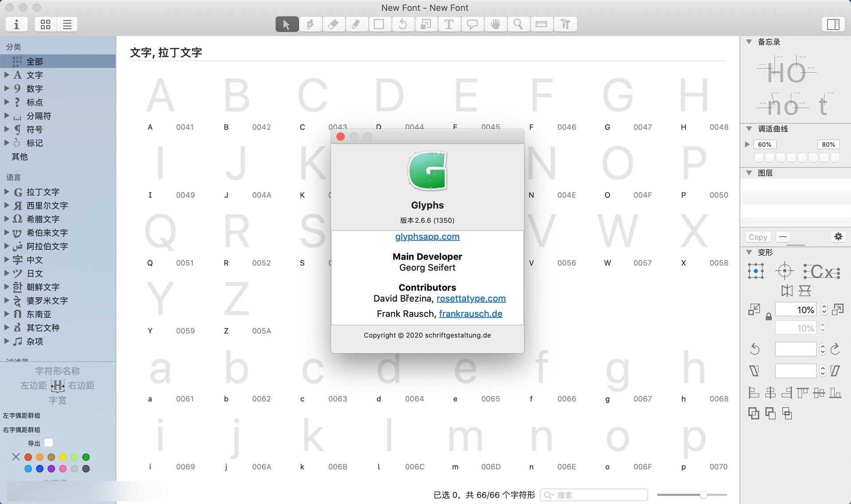Screen dimensions: 851x504
Task: Mirror selection vertically
Action: [x=805, y=291]
